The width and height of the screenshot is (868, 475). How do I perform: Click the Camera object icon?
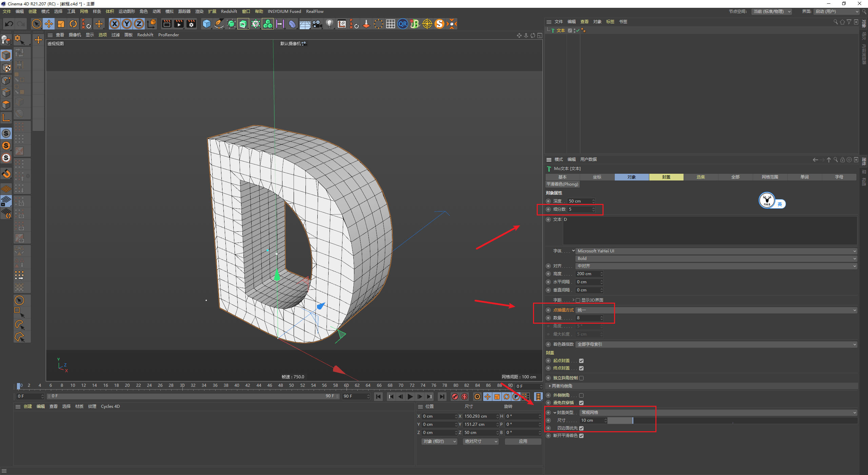tap(317, 24)
